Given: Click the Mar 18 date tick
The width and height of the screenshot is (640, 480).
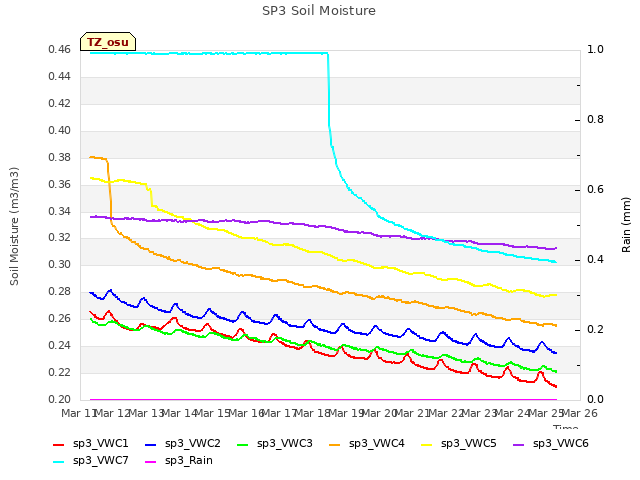Looking at the screenshot, I should [x=313, y=413].
